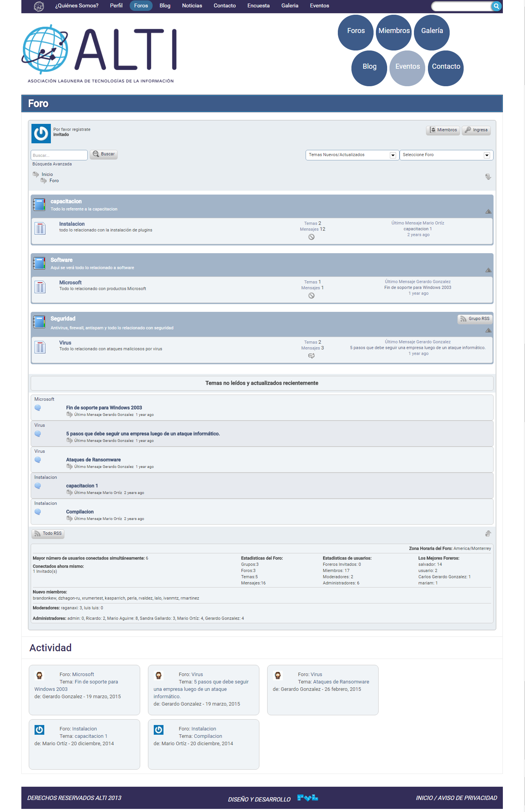
Task: Click the Buscar forum search input field
Action: click(59, 155)
